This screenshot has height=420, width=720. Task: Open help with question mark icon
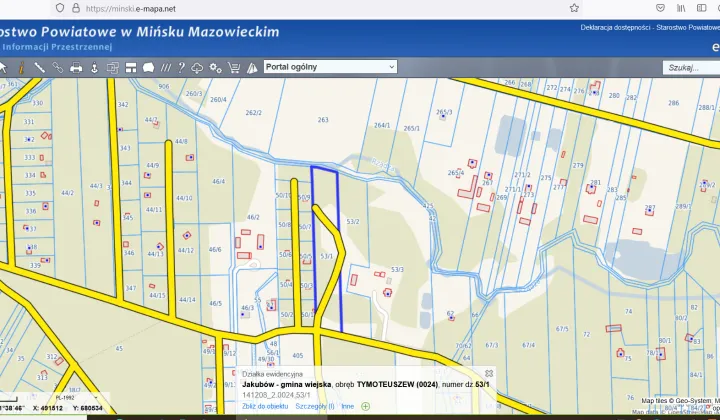click(181, 68)
